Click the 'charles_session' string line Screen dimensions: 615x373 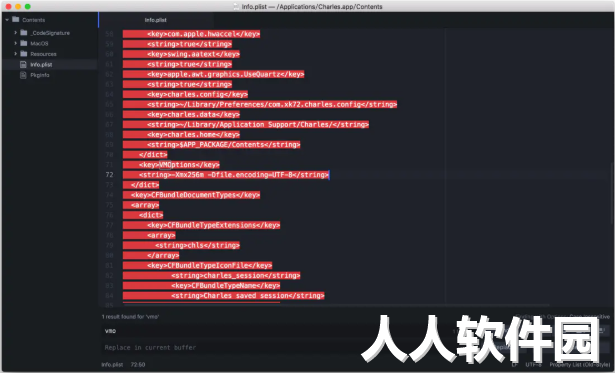236,276
